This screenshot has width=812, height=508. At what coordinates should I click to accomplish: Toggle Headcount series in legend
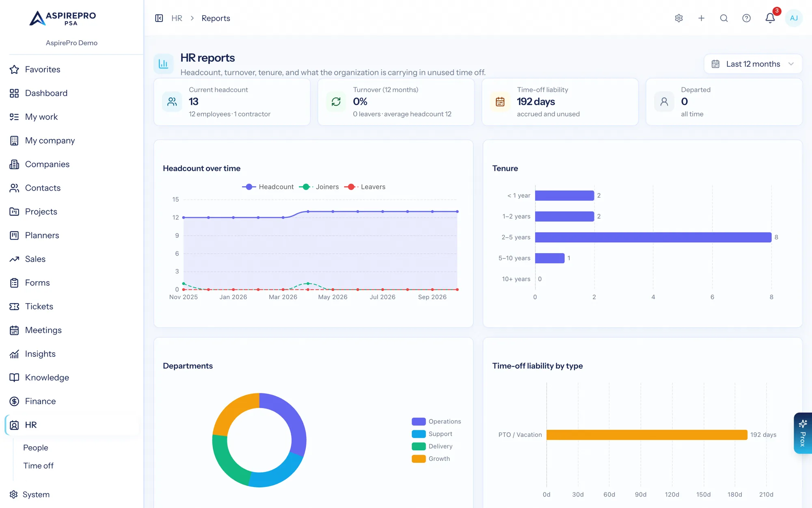[268, 187]
